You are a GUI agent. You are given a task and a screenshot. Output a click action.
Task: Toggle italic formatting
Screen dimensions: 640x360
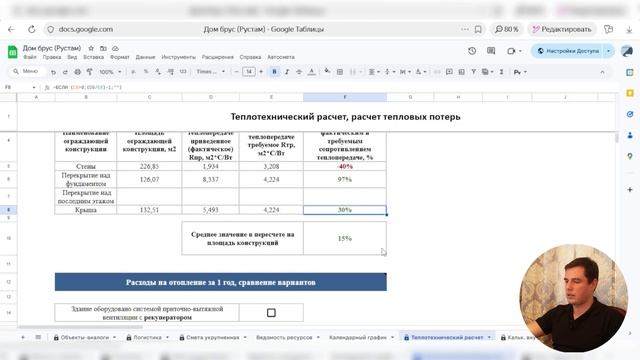click(x=287, y=72)
